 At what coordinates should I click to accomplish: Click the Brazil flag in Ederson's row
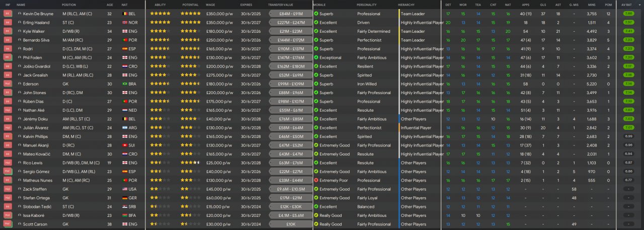124,84
